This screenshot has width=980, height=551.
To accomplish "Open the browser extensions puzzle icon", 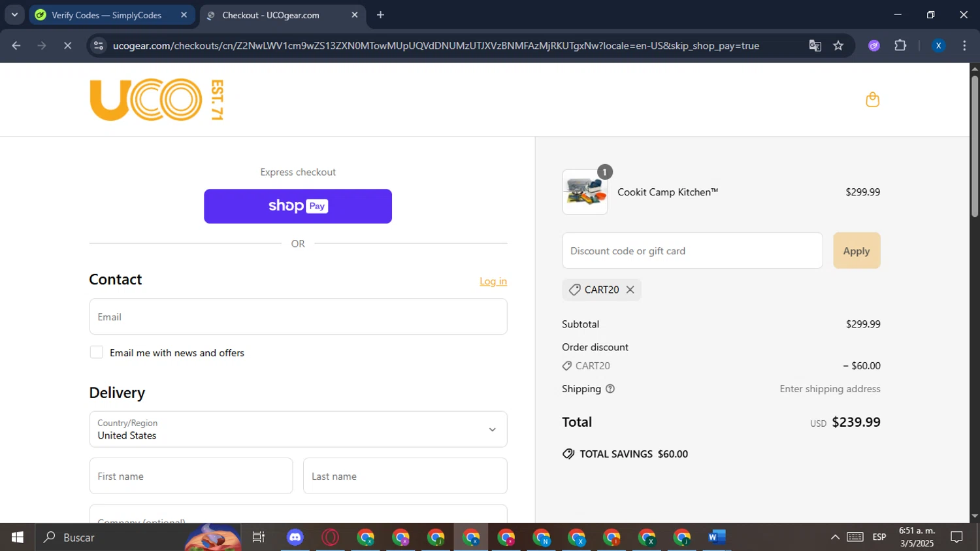I will click(x=900, y=46).
